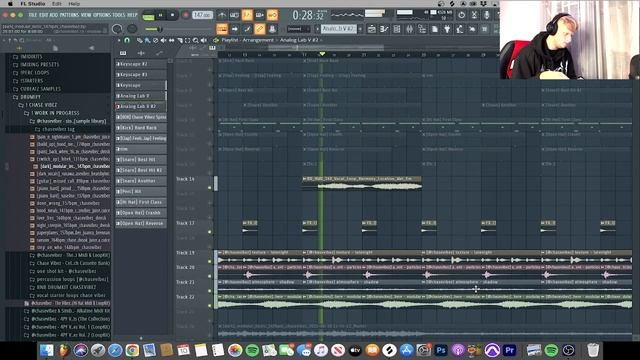The image size is (640, 360).
Task: Open the ADD menu
Action: 53,15
